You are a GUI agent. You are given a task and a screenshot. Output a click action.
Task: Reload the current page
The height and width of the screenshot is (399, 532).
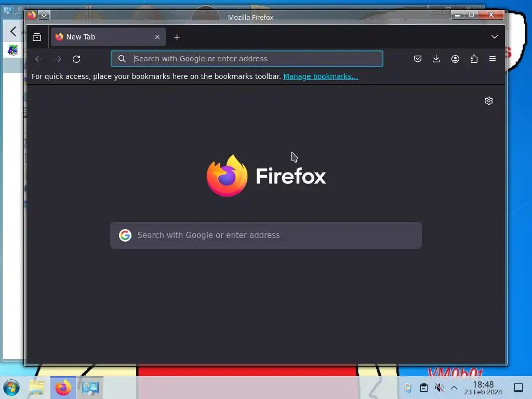point(76,59)
